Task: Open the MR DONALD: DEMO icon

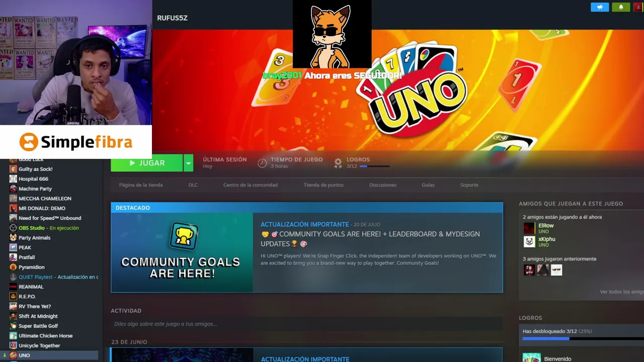Action: click(13, 208)
